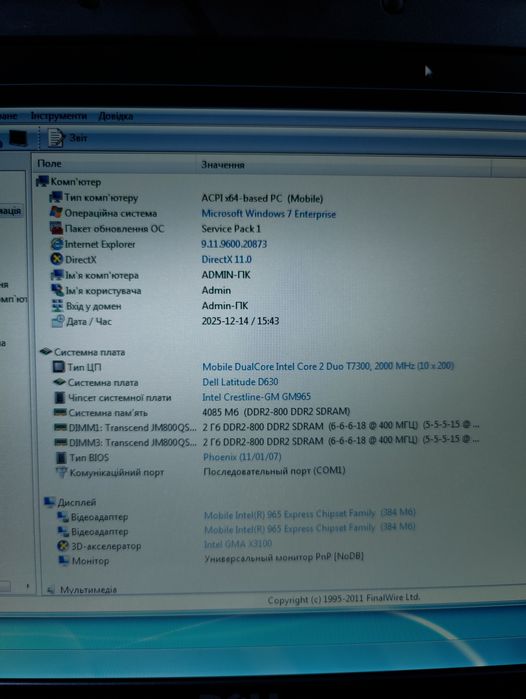Image resolution: width=526 pixels, height=699 pixels.
Task: Click the Тип ЦП processor icon
Action: click(59, 367)
